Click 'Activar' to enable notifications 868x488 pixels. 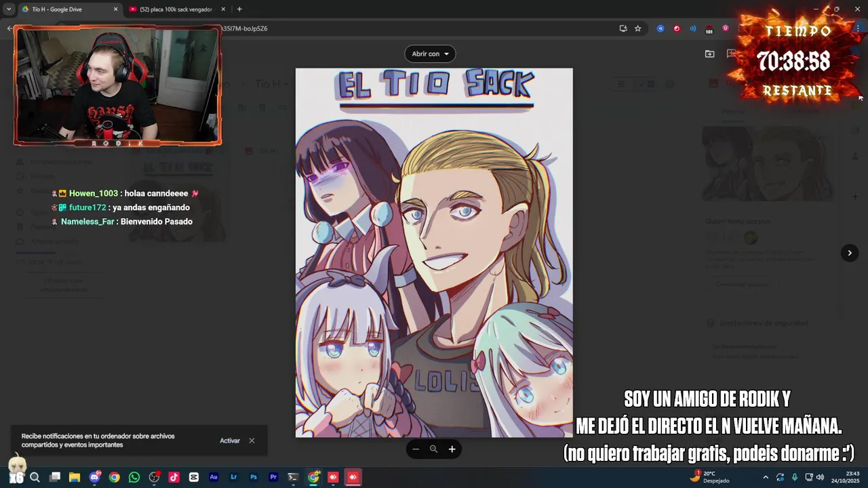tap(230, 441)
